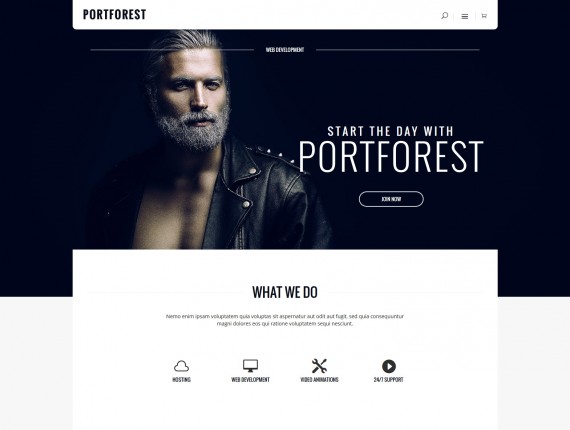Viewport: 570px width, 430px height.
Task: Click the Video Animations tools icon
Action: pyautogui.click(x=319, y=366)
